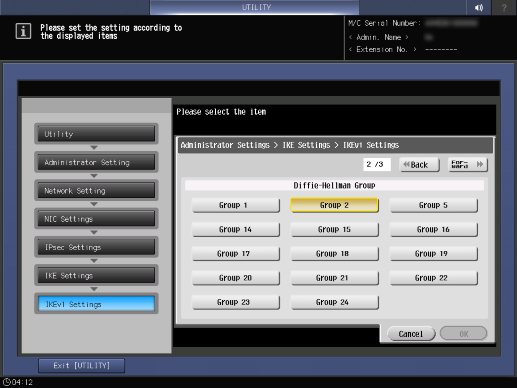This screenshot has height=388, width=517.
Task: Go to the Administrator Setting level
Action: coord(96,162)
